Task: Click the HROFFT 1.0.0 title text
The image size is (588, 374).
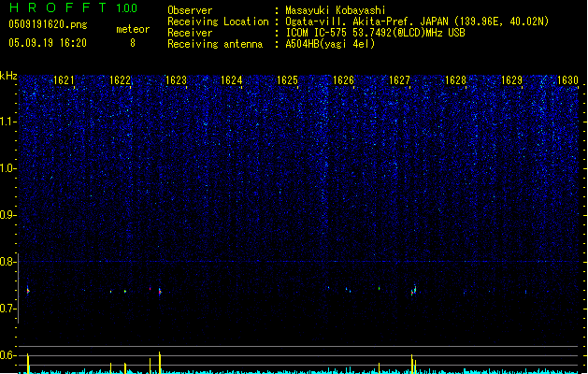Action: tap(73, 7)
